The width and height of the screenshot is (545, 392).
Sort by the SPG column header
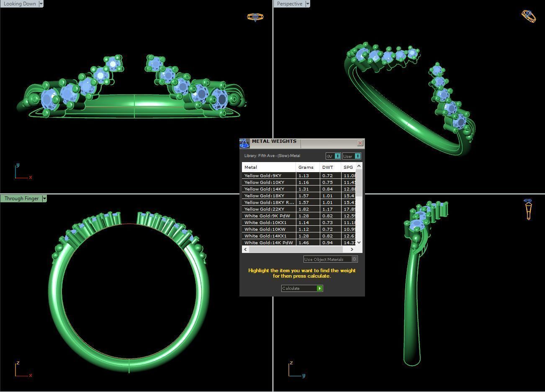348,167
